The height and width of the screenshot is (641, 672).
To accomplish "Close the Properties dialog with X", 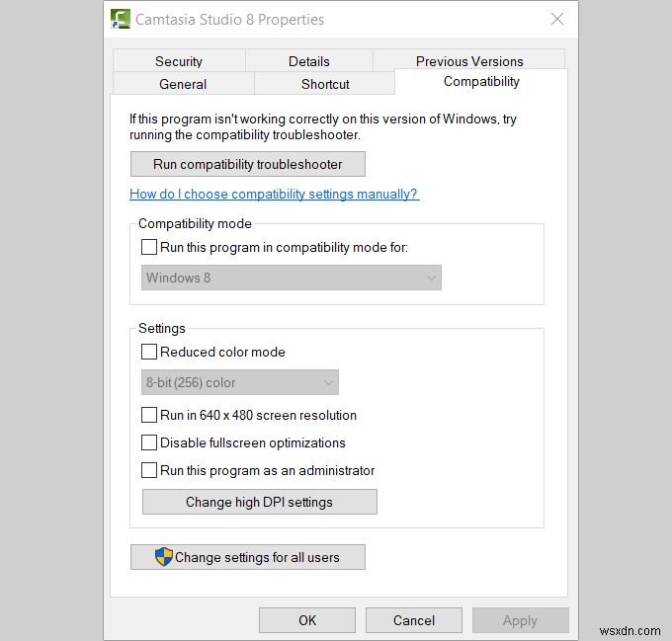I will (x=557, y=19).
